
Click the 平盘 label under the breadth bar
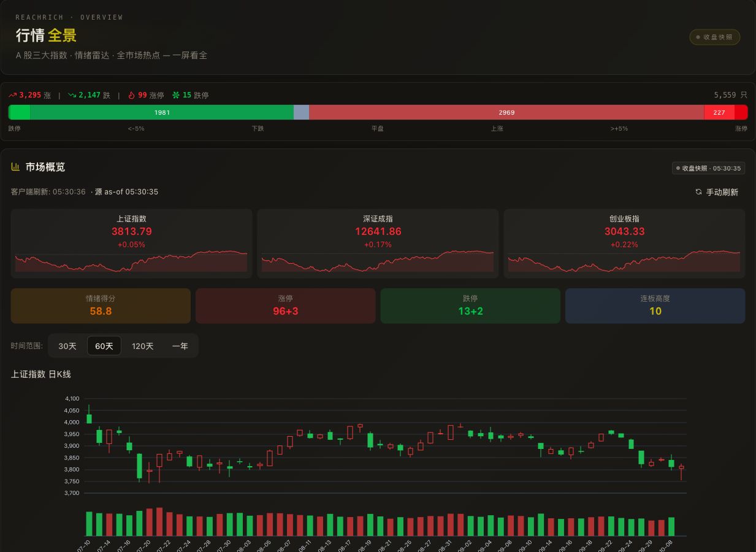(x=377, y=129)
